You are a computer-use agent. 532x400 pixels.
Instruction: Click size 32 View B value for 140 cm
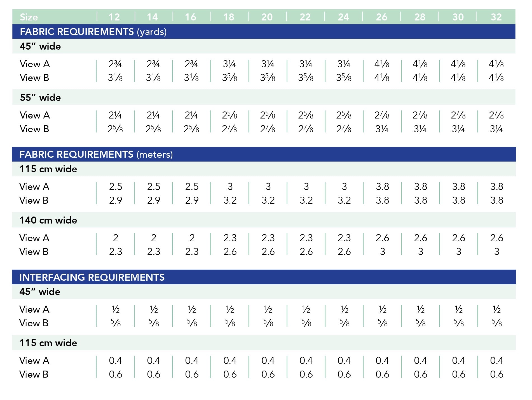497,252
